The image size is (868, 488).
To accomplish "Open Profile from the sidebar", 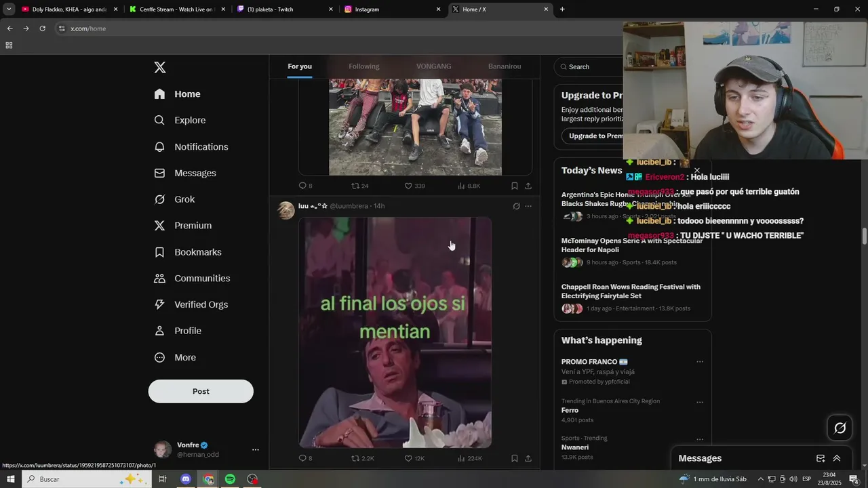I will point(178,331).
